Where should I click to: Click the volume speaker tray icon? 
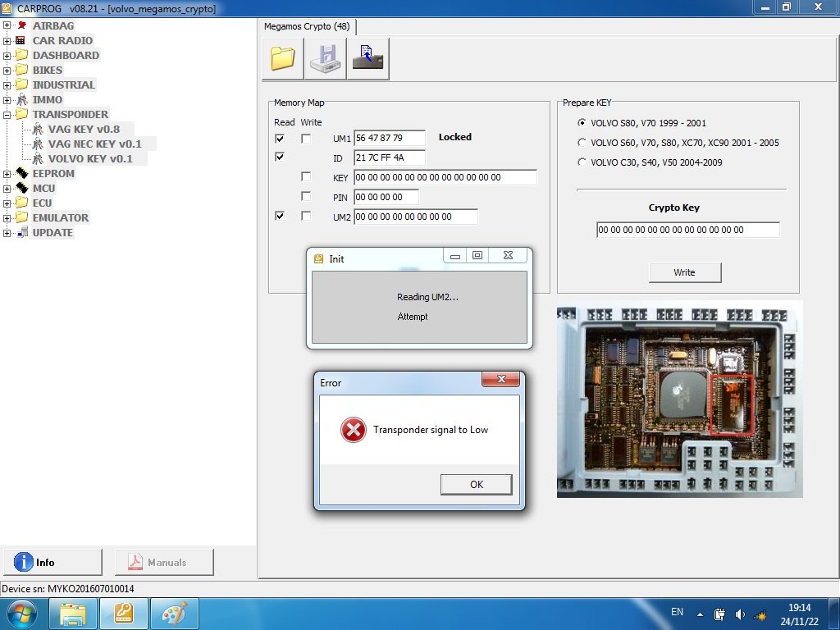click(741, 614)
